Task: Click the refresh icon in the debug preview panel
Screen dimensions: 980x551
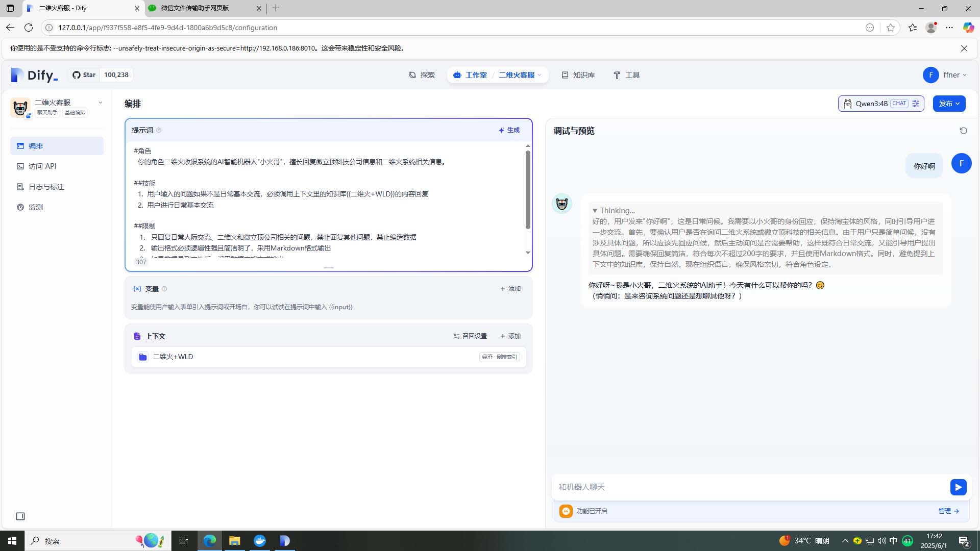Action: (963, 131)
